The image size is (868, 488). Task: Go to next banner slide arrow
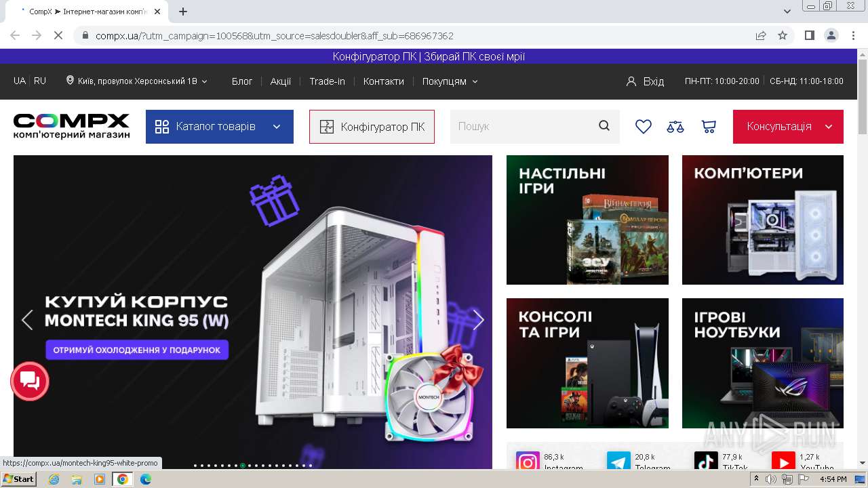tap(478, 320)
